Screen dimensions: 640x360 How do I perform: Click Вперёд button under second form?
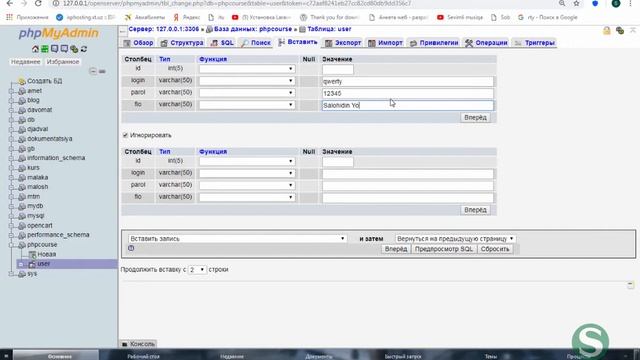475,210
